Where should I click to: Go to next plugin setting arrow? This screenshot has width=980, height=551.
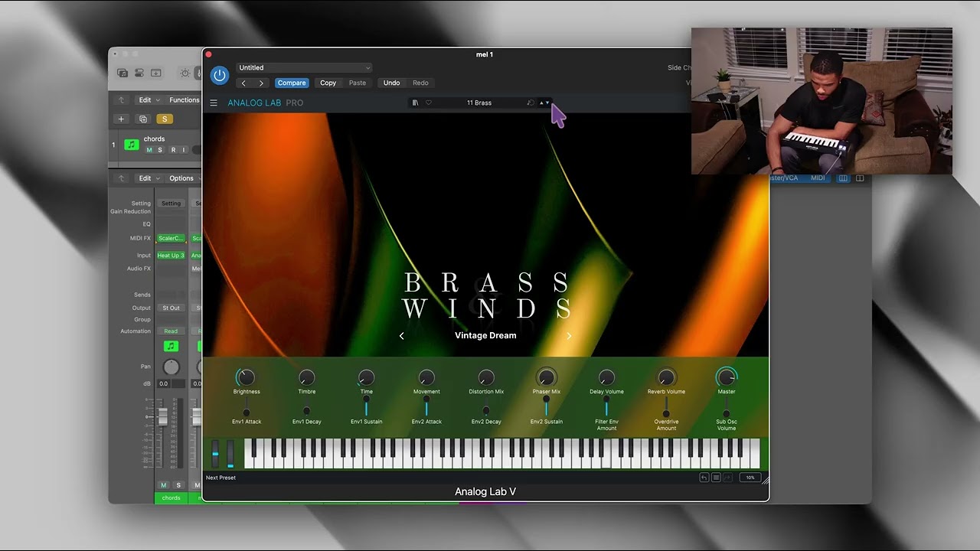pyautogui.click(x=261, y=83)
